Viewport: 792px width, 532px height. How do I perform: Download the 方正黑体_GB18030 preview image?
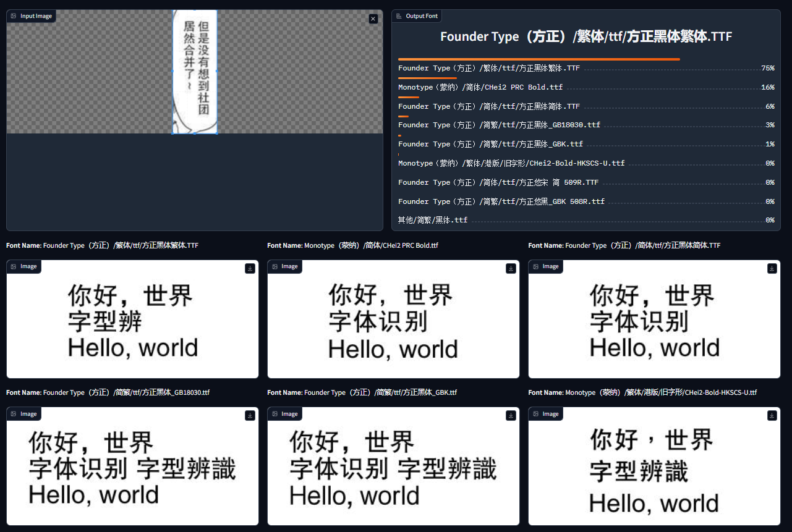250,416
